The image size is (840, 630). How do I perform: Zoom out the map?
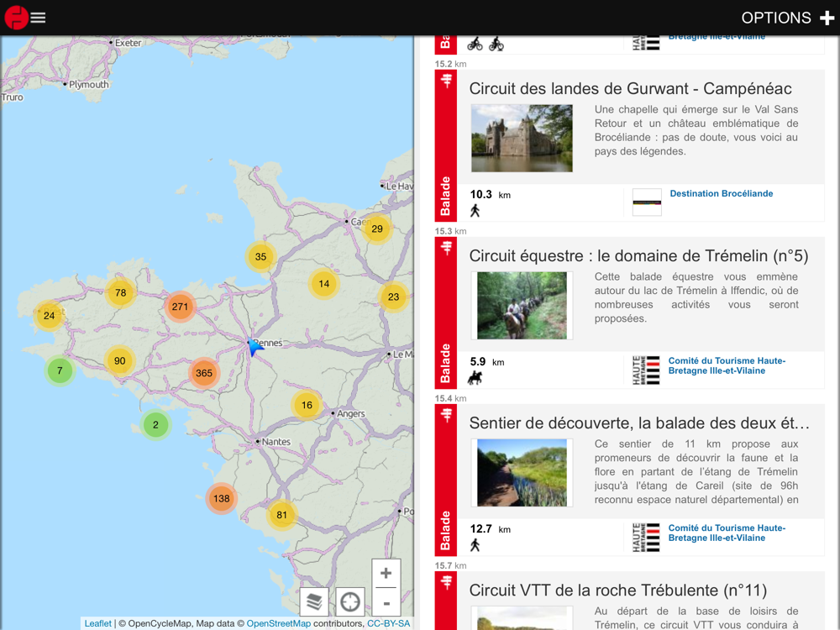click(386, 602)
